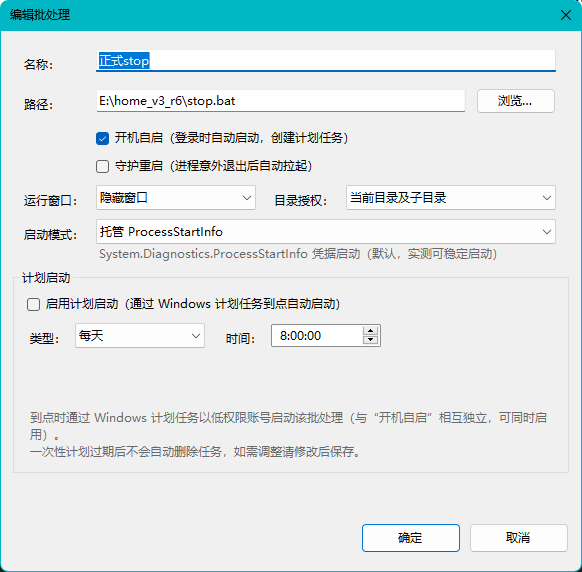Click the 编辑批处理 window title
Image resolution: width=582 pixels, height=572 pixels.
[40, 15]
